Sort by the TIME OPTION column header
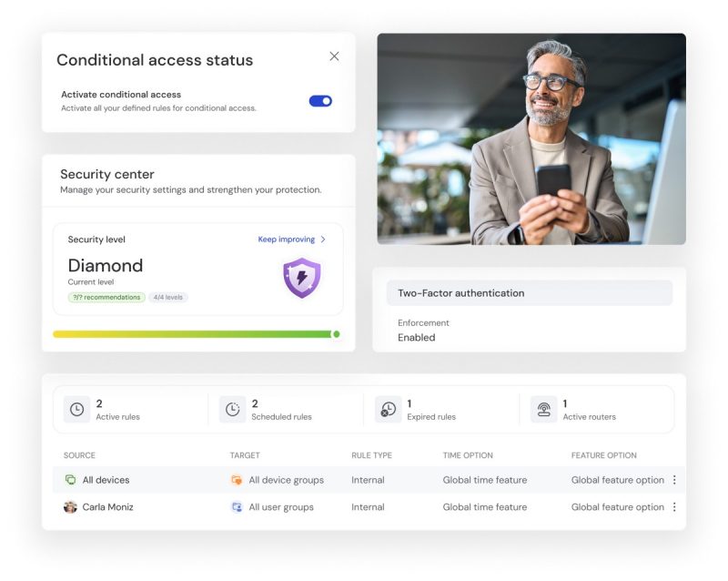The height and width of the screenshot is (581, 728). (x=468, y=455)
